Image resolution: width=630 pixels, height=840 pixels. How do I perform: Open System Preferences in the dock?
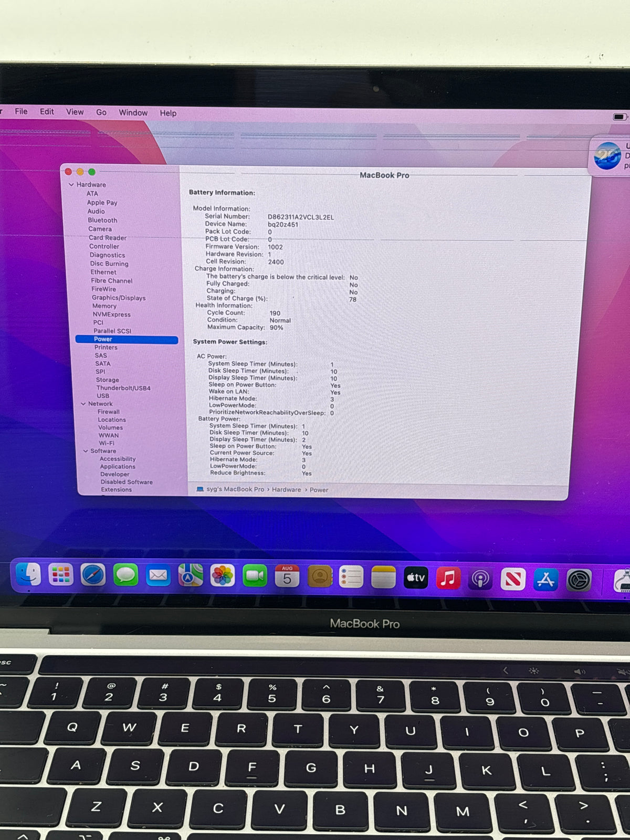click(579, 581)
